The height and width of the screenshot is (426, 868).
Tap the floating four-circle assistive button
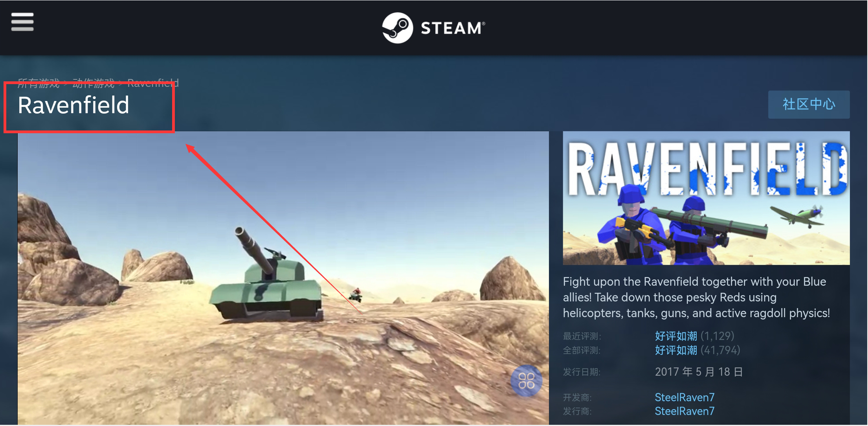[x=526, y=381]
